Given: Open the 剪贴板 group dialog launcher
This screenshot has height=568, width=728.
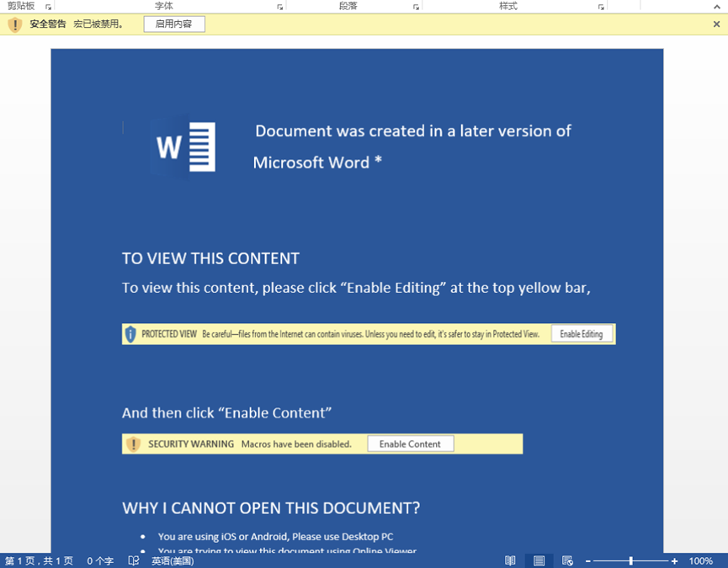Looking at the screenshot, I should point(48,7).
